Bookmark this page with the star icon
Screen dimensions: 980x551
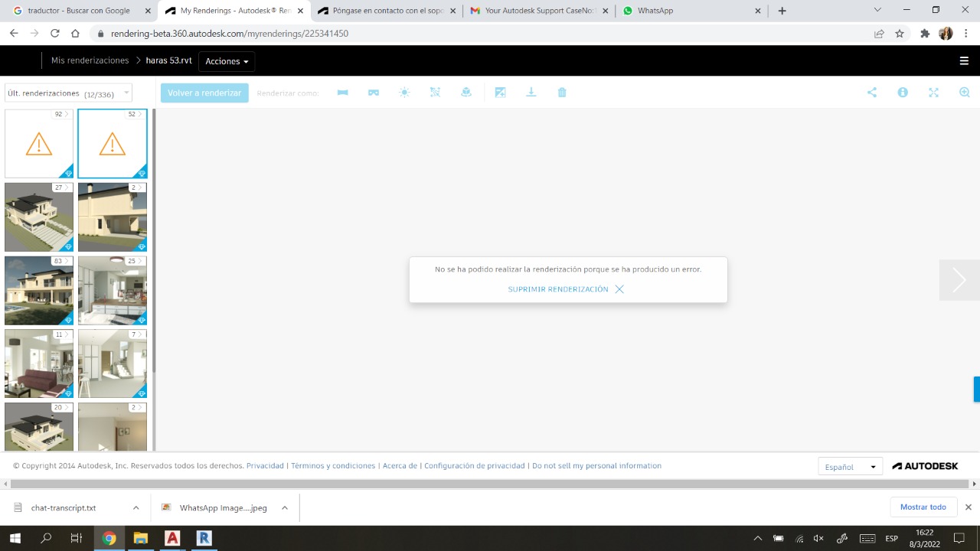click(x=900, y=34)
